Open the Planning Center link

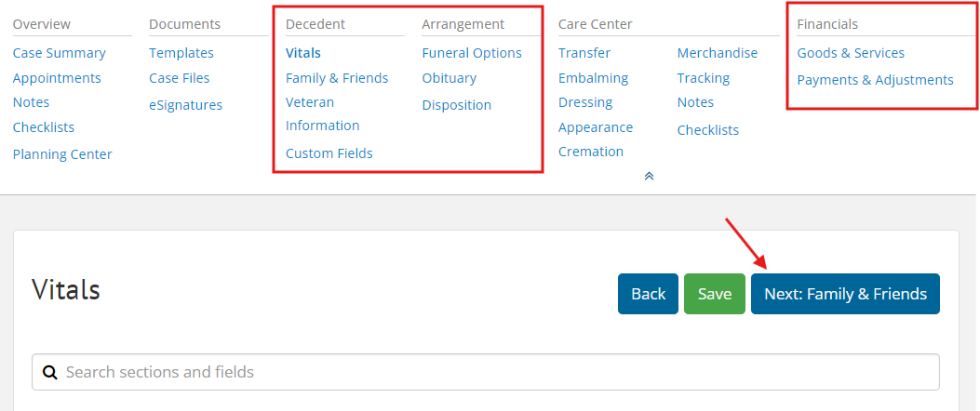62,154
